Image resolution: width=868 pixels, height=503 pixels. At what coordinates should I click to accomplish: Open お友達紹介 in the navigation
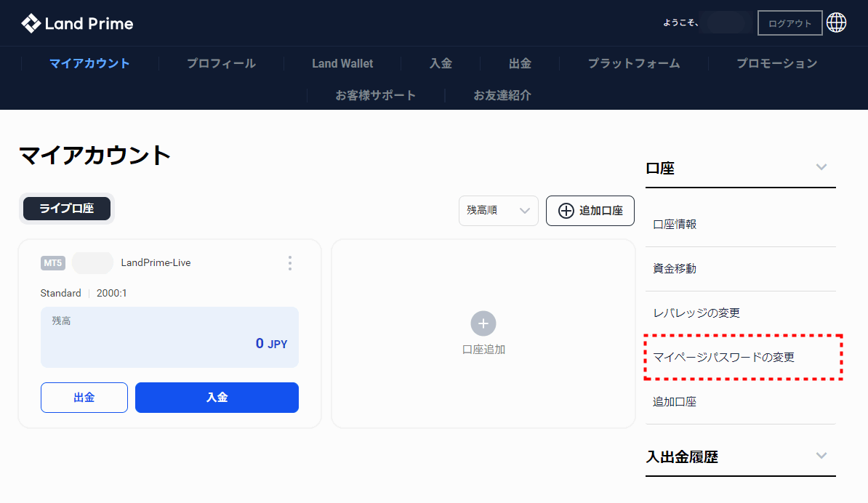point(502,95)
